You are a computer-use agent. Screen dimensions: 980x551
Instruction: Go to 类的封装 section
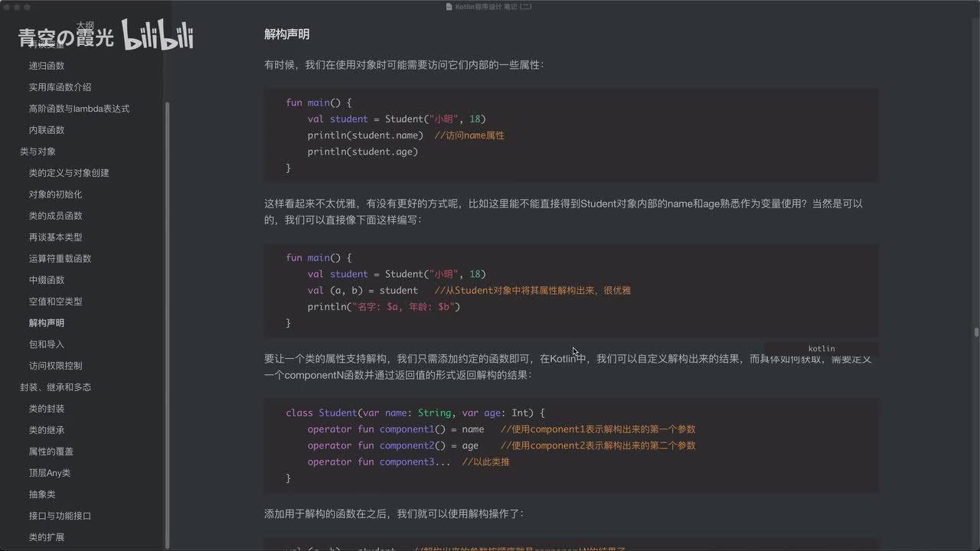(x=47, y=409)
